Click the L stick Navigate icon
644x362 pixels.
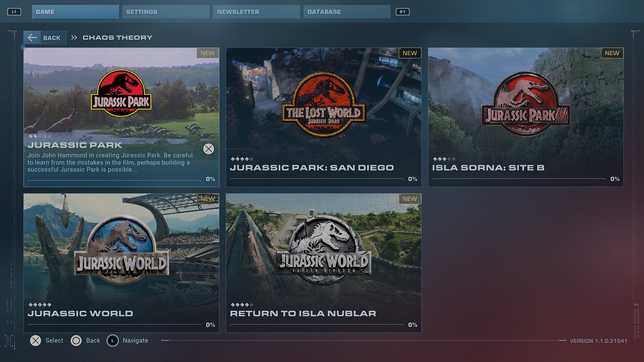112,340
